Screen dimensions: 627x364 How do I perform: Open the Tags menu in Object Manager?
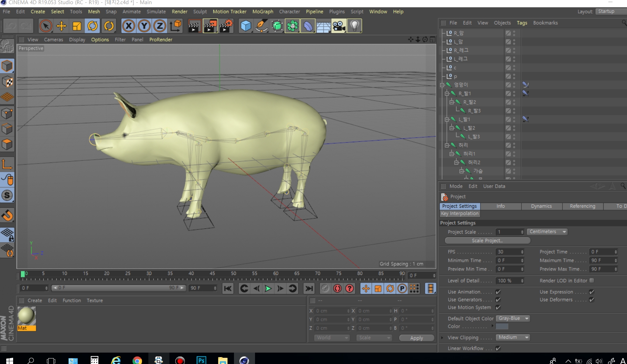pos(522,23)
